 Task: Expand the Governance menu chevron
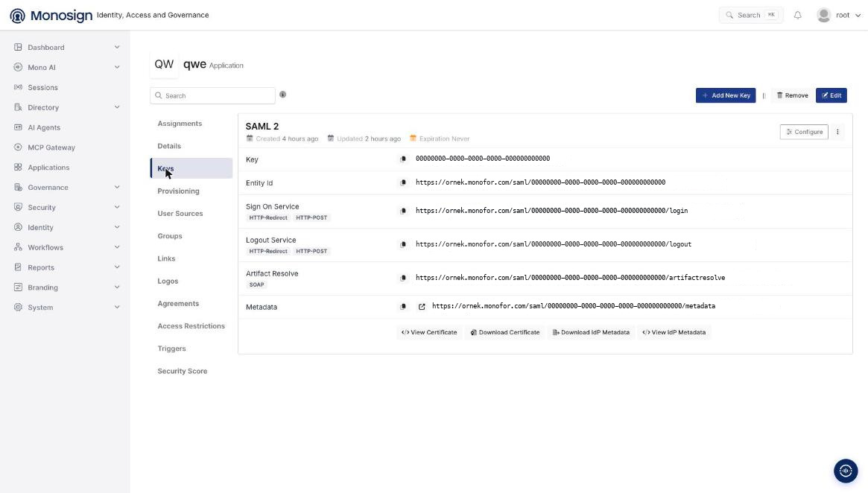pos(117,188)
